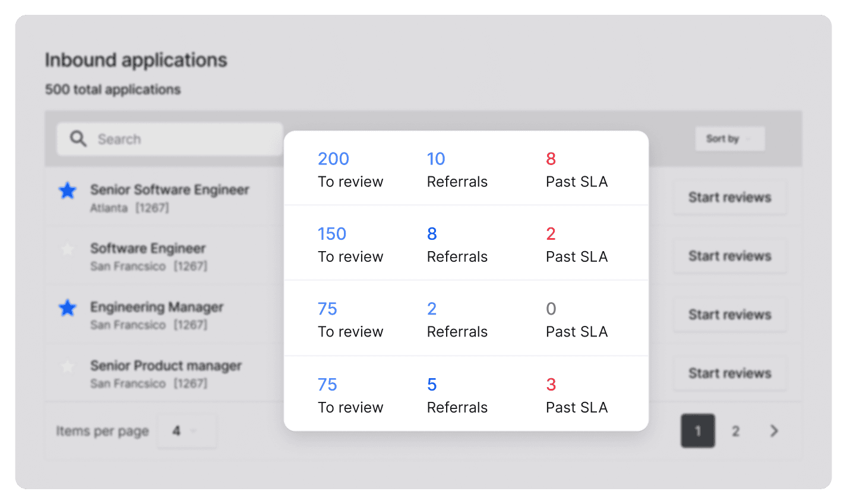The height and width of the screenshot is (504, 847).
Task: Switch to page 2 in pagination
Action: pos(735,431)
